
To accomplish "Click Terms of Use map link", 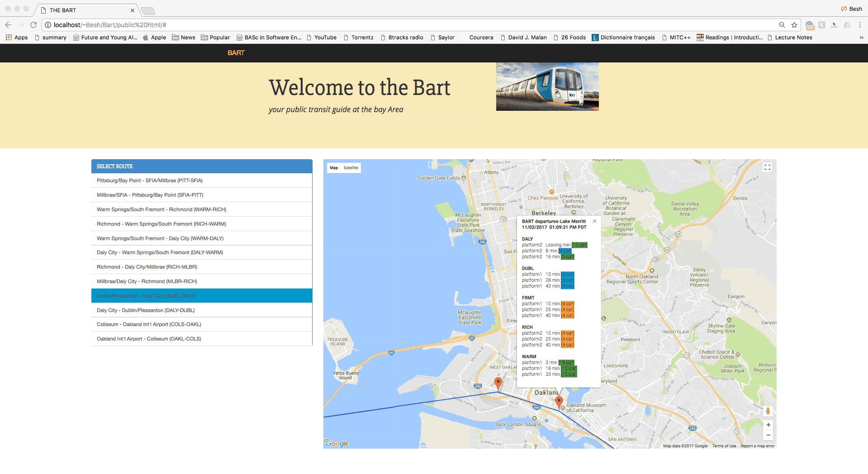I will pyautogui.click(x=724, y=446).
